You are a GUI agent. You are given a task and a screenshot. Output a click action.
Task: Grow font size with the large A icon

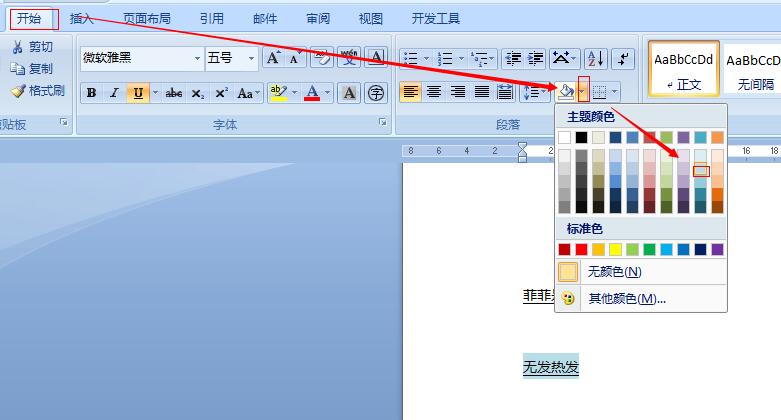coord(273,58)
